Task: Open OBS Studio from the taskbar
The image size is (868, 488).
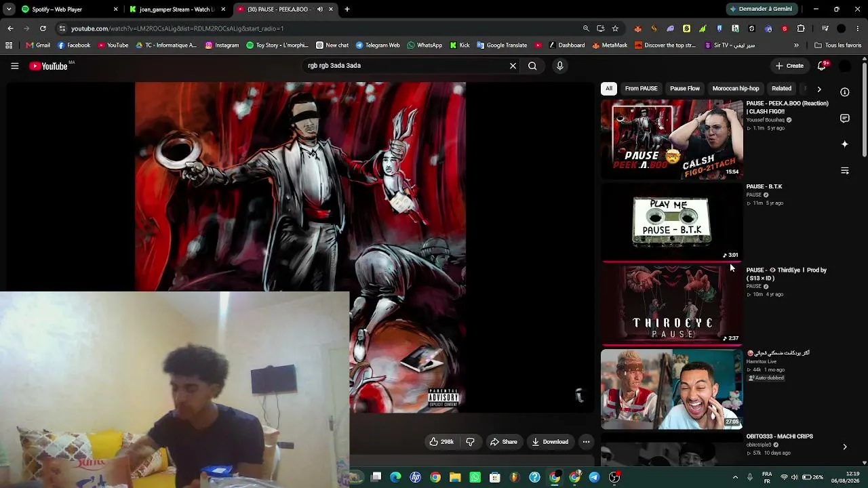Action: pos(614,477)
